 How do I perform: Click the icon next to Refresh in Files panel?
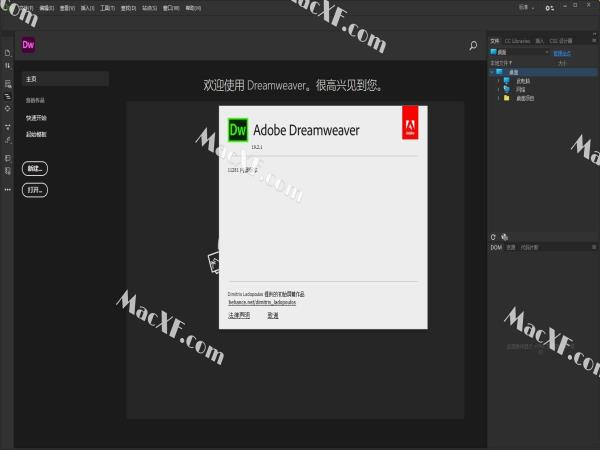(x=505, y=237)
